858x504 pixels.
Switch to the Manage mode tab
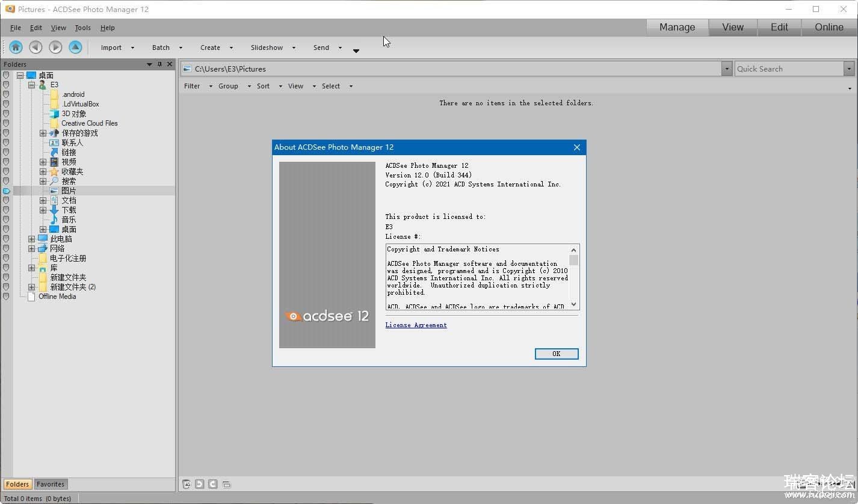click(x=677, y=27)
